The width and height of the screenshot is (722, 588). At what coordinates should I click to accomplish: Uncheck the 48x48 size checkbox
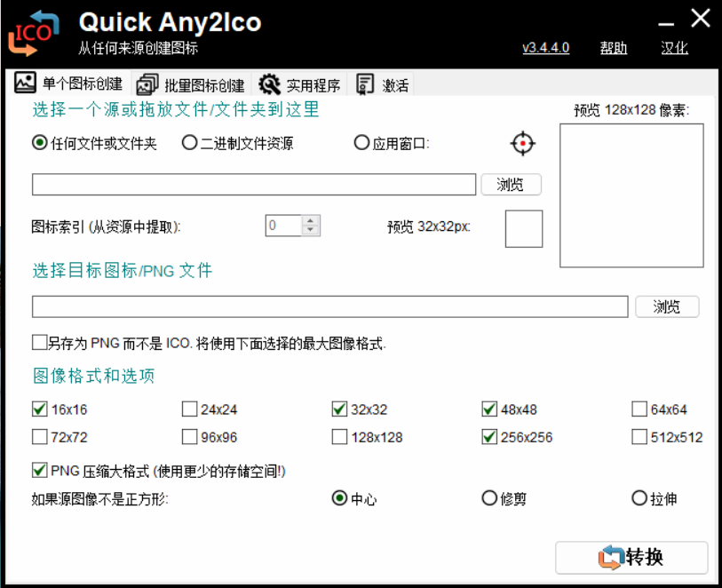point(489,409)
